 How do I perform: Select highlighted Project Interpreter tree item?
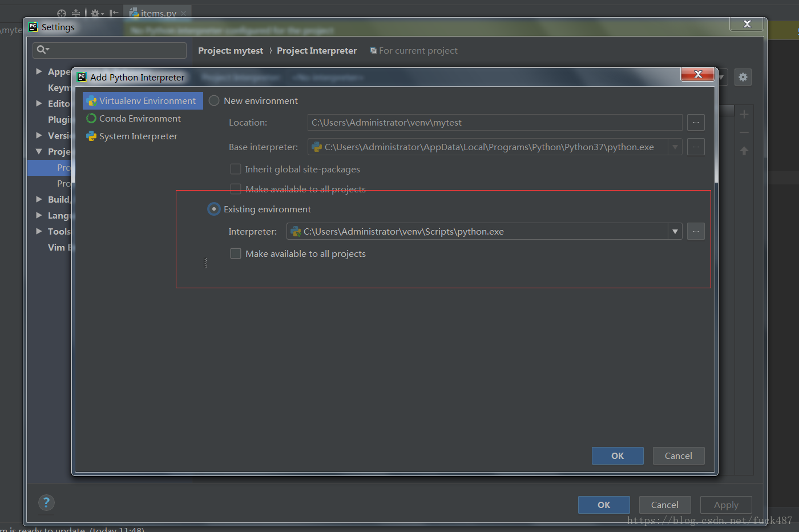tap(50, 167)
